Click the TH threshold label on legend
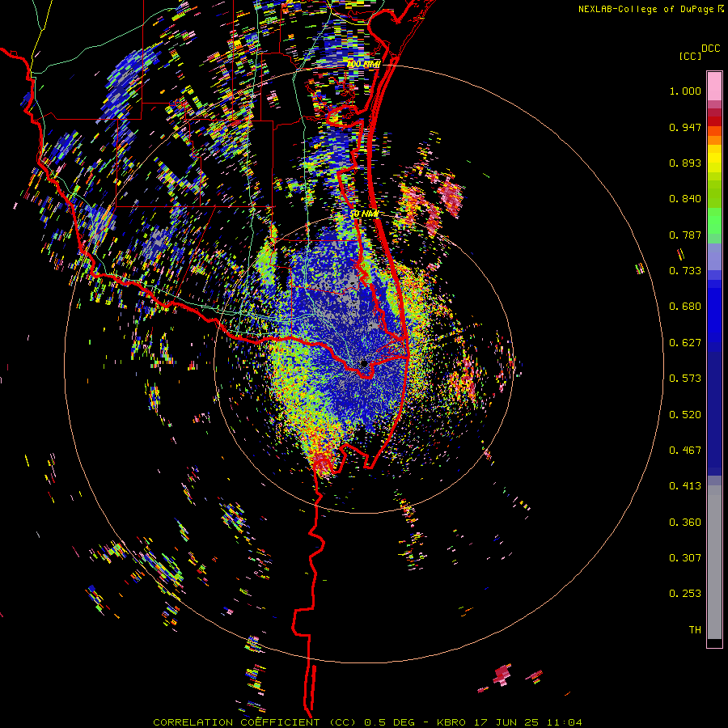Viewport: 728px width, 728px height. coord(695,630)
